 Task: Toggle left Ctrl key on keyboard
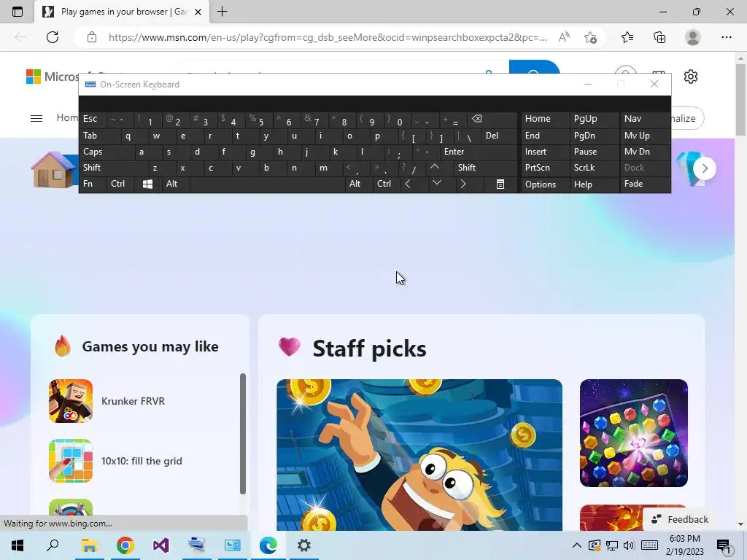120,184
